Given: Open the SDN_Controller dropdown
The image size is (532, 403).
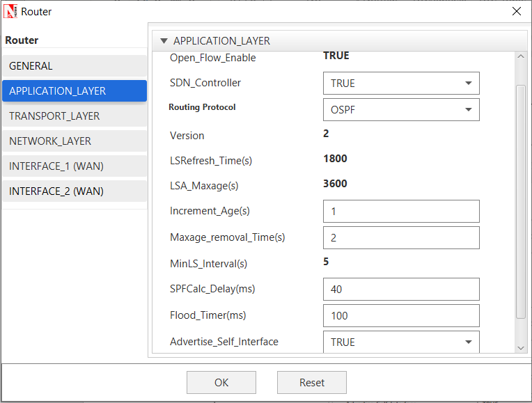Looking at the screenshot, I should 401,84.
